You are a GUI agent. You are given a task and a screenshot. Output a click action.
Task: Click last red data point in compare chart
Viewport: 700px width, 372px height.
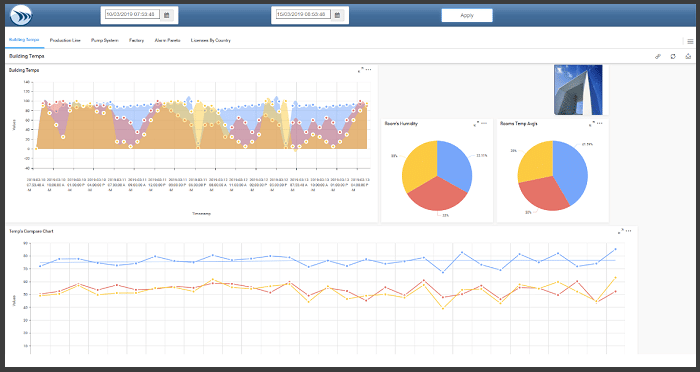[x=616, y=291]
